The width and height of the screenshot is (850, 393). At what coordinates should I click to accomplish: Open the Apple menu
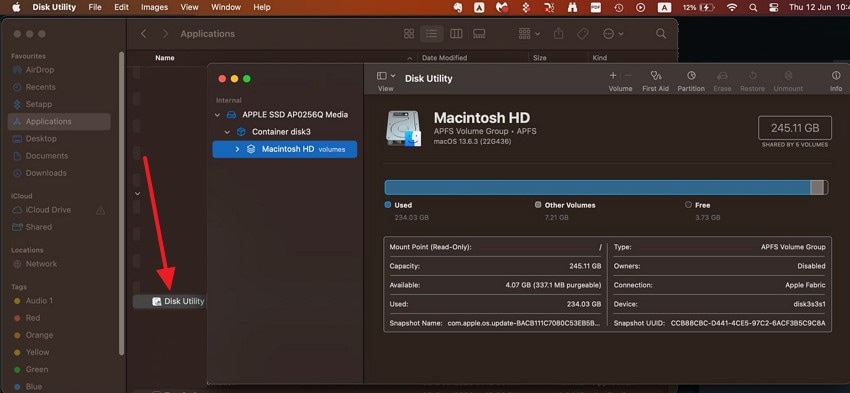16,8
